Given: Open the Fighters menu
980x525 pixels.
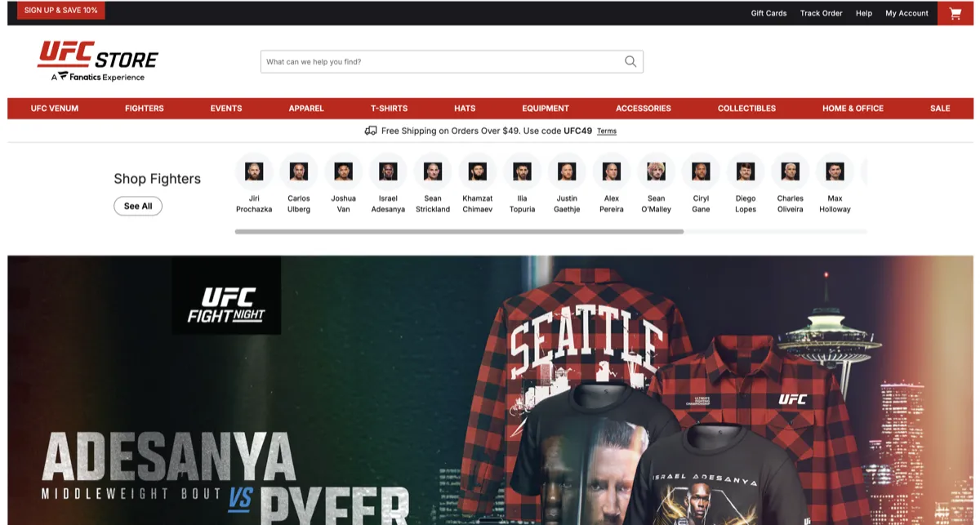Looking at the screenshot, I should tap(144, 108).
